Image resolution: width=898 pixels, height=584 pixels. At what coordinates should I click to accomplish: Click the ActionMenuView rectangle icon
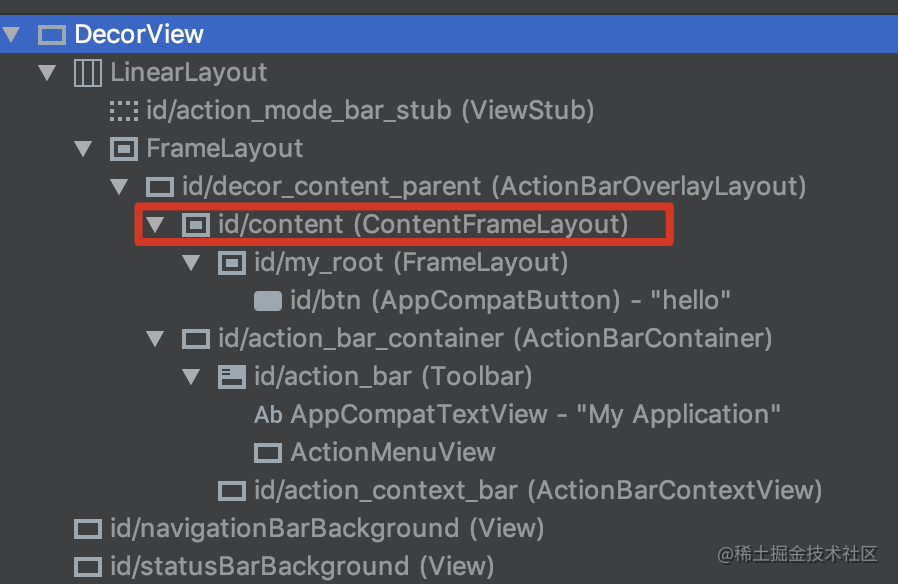267,452
